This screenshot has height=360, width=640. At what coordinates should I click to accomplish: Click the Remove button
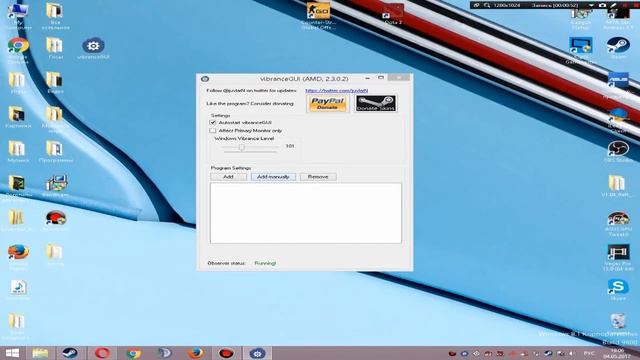click(318, 177)
